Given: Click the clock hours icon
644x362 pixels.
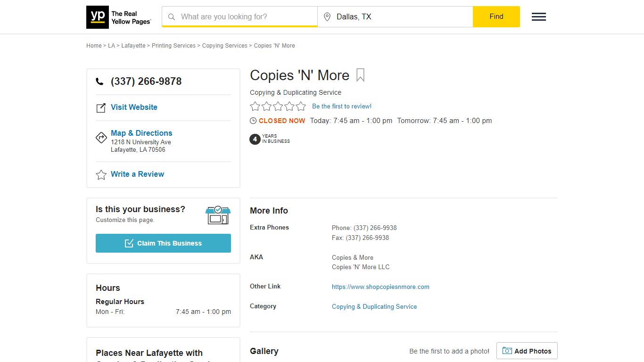Looking at the screenshot, I should coord(253,121).
